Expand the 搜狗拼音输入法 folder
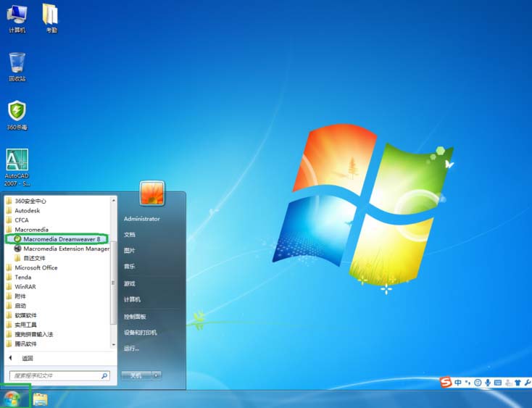 (x=30, y=334)
